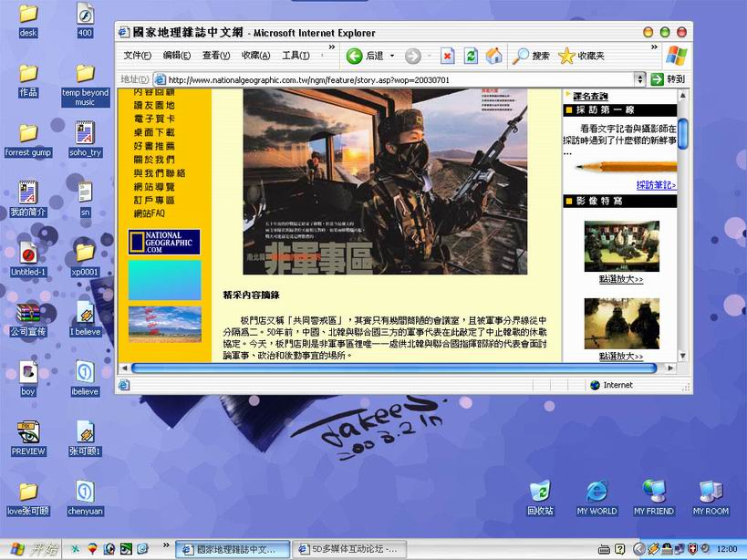Open the 文件(F) menu

(x=137, y=56)
